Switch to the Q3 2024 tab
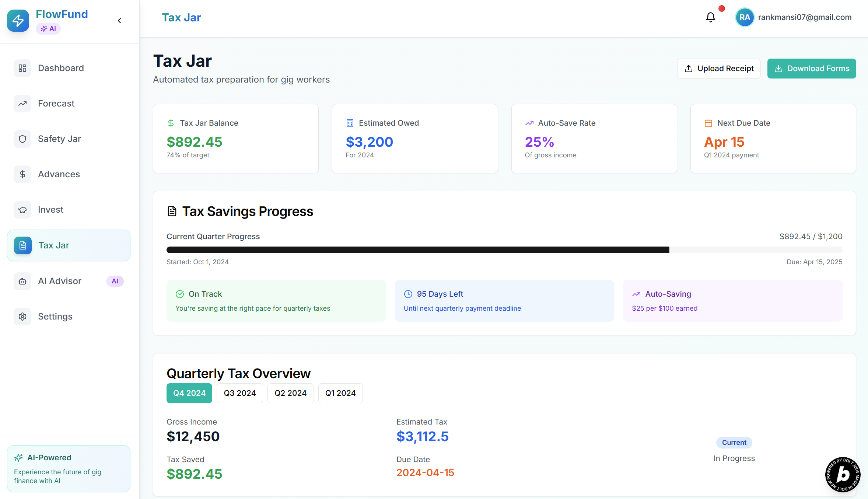Viewport: 868px width, 499px height. [x=240, y=393]
